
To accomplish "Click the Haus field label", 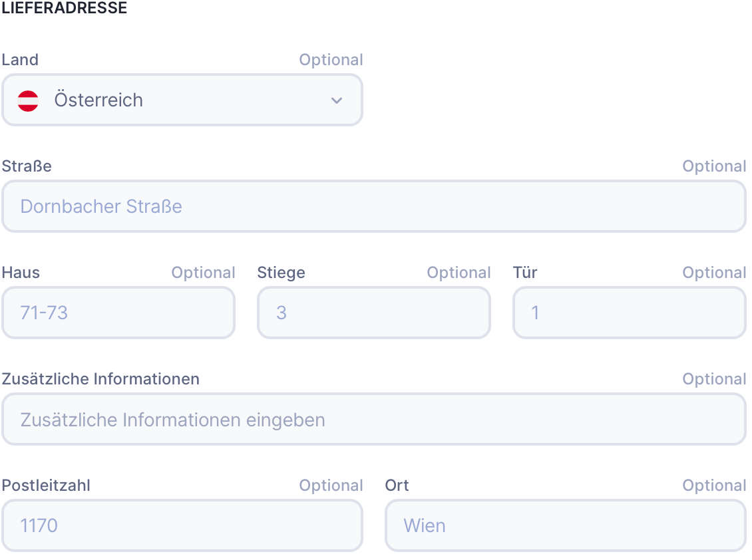I will [x=21, y=273].
